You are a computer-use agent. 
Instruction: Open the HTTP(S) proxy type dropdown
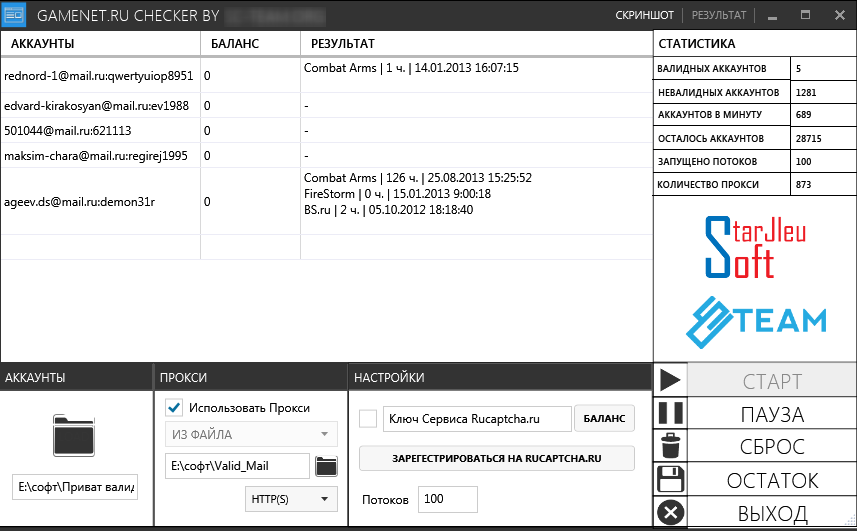click(x=291, y=498)
